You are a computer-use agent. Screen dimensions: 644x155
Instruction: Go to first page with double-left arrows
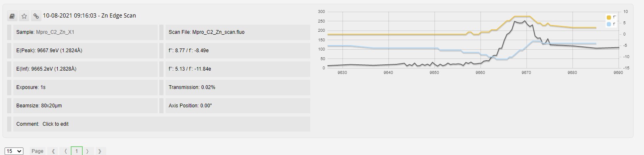click(53, 151)
